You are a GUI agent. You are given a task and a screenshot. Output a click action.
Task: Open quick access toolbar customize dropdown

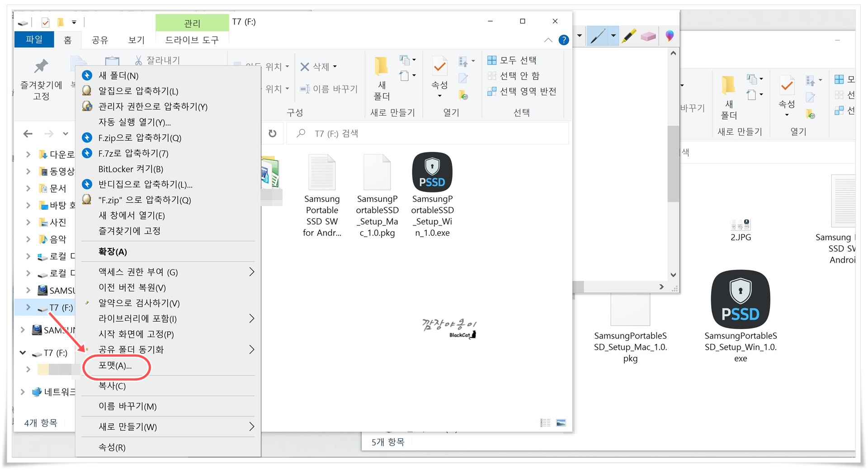[x=74, y=22]
